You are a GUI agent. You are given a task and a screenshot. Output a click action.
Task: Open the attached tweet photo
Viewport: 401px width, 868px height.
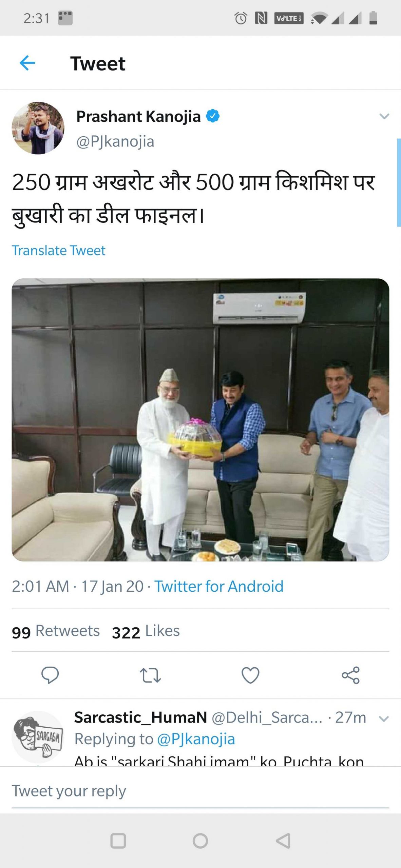[200, 420]
